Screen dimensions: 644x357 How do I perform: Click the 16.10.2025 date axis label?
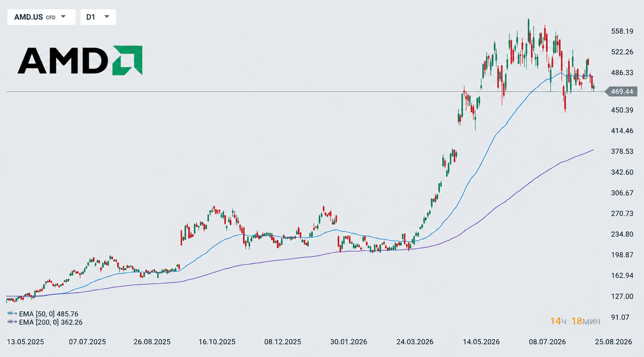[x=217, y=342]
